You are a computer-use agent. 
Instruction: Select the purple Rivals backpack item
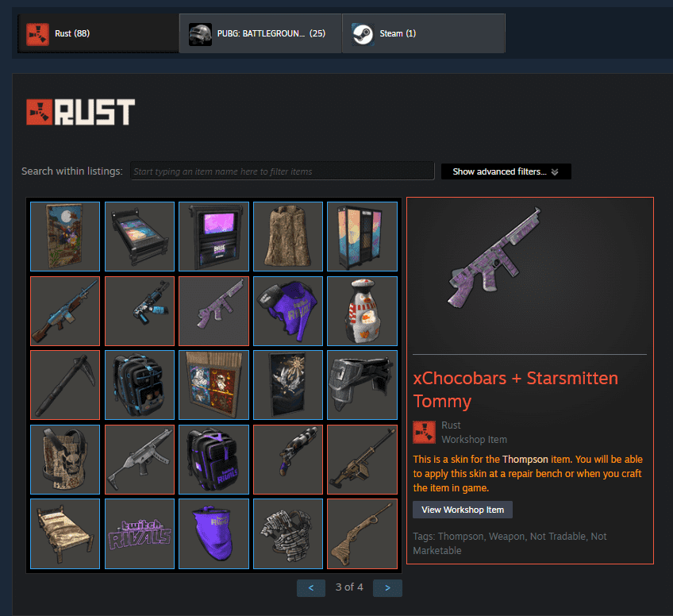[x=213, y=460]
